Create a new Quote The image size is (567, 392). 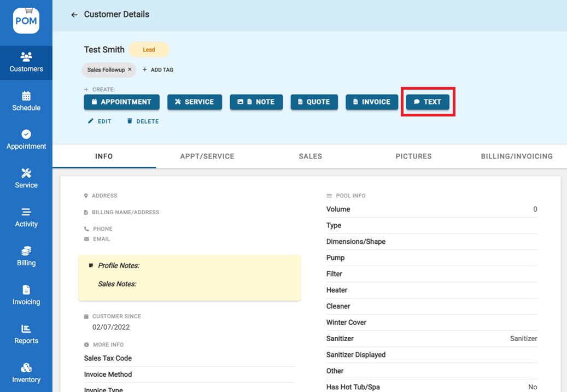pyautogui.click(x=314, y=102)
